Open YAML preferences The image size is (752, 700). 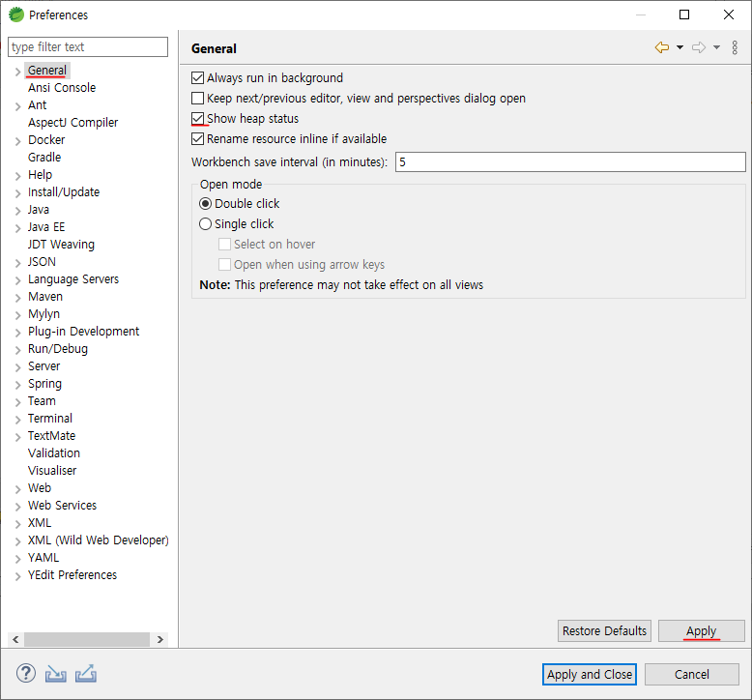(x=43, y=558)
